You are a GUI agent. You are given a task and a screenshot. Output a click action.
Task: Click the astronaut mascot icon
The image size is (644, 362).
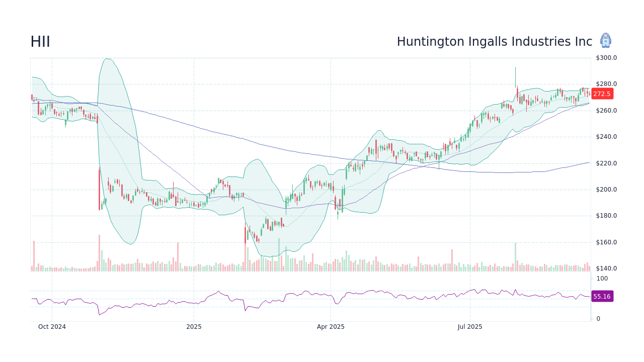606,41
